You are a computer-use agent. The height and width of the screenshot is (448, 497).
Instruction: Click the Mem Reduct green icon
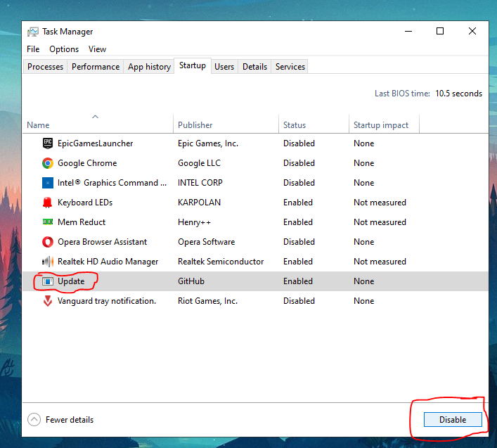coord(48,222)
